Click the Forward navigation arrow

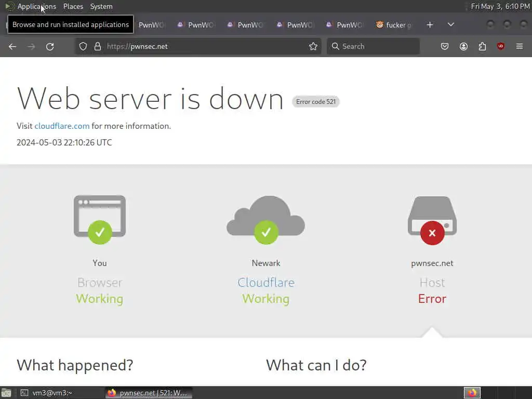(x=31, y=46)
